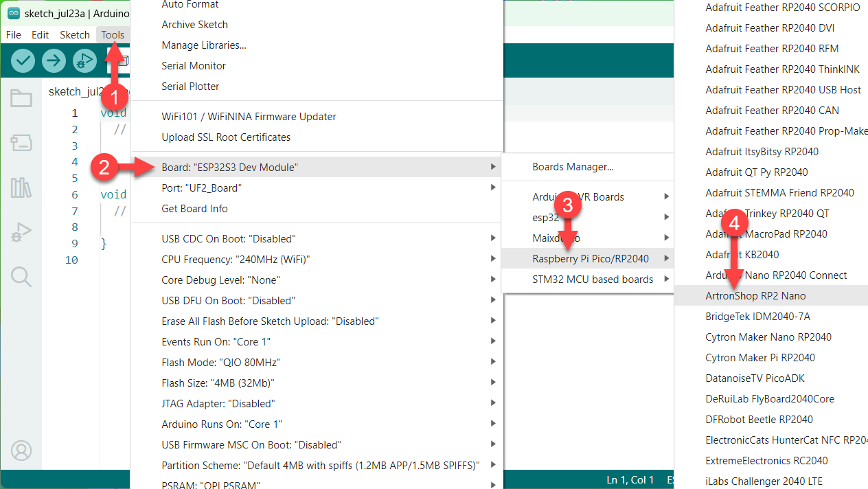Expand Flash Size "4MB (32Mb)" option
The height and width of the screenshot is (489, 868).
[x=317, y=383]
